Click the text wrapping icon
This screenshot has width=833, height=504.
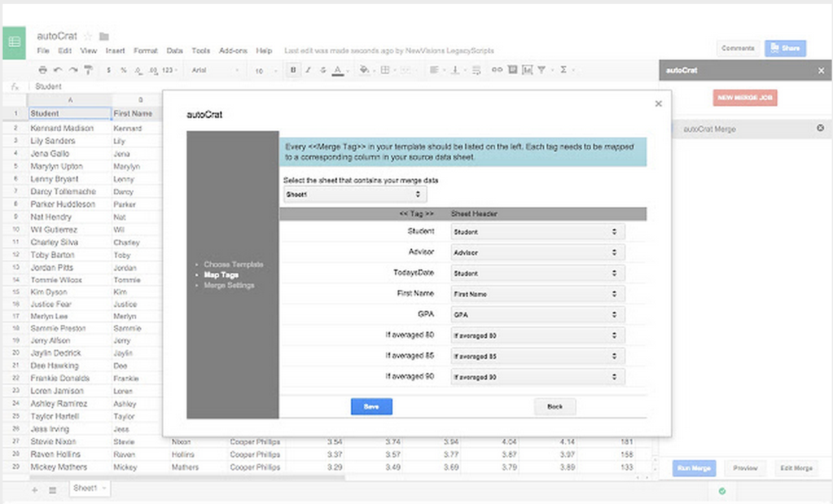[x=477, y=70]
